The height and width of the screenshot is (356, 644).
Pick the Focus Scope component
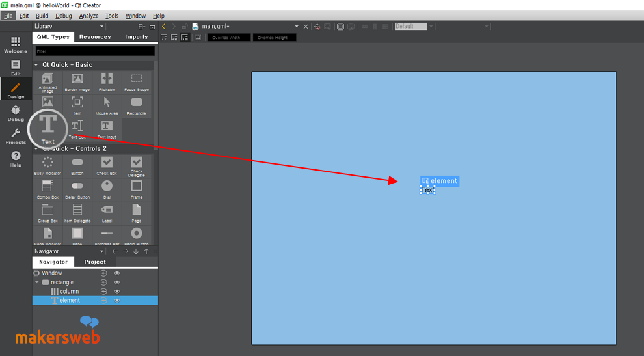(137, 82)
